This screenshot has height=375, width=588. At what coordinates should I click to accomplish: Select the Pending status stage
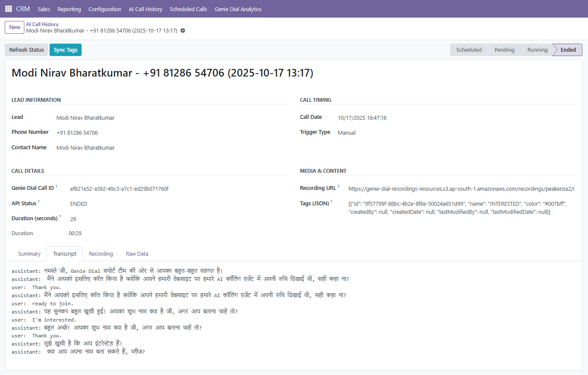coord(504,50)
